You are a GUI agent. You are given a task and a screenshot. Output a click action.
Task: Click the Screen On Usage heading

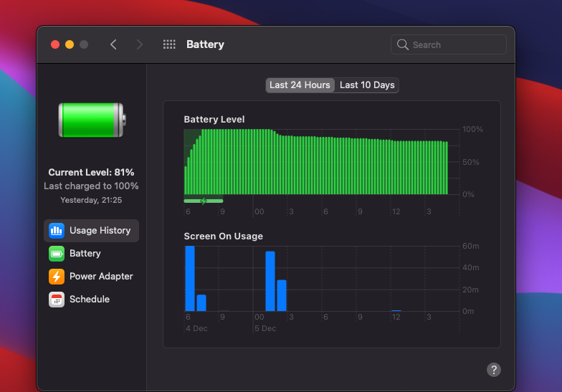224,236
